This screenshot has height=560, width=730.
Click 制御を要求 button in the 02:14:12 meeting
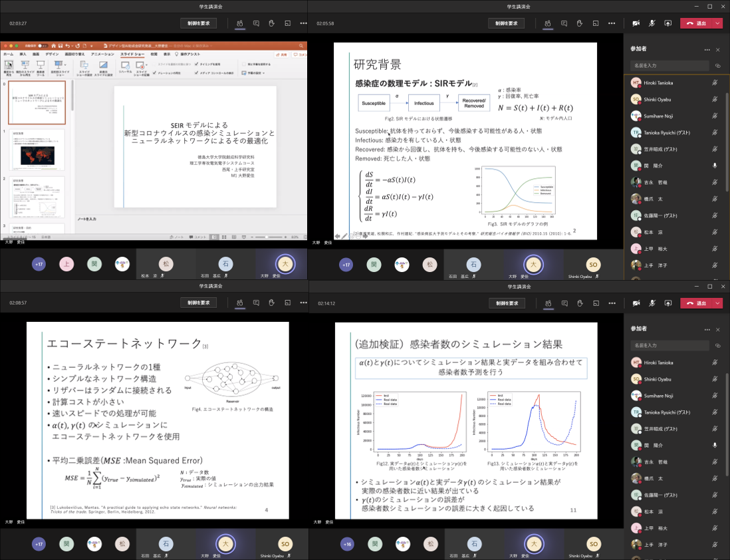click(507, 303)
